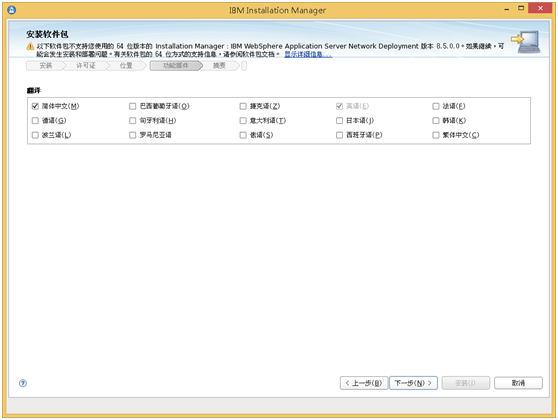Enable the 巴西葡萄牙语(O) checkbox
The image size is (558, 420).
(x=132, y=106)
